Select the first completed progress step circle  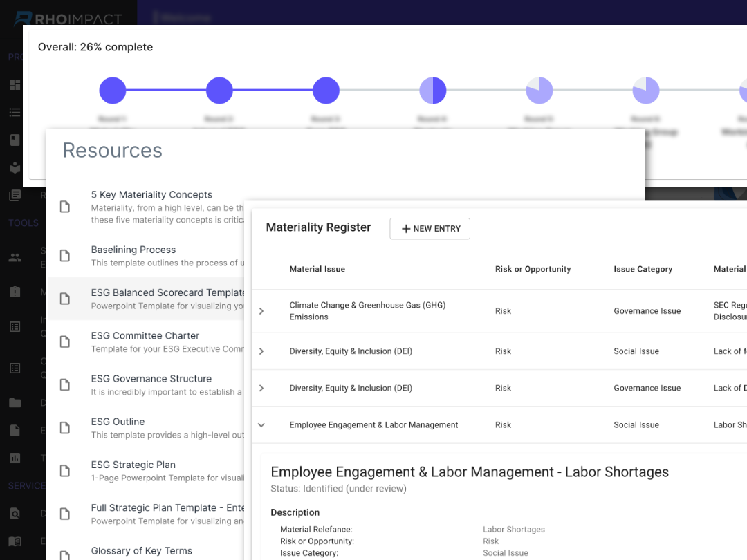click(x=113, y=90)
